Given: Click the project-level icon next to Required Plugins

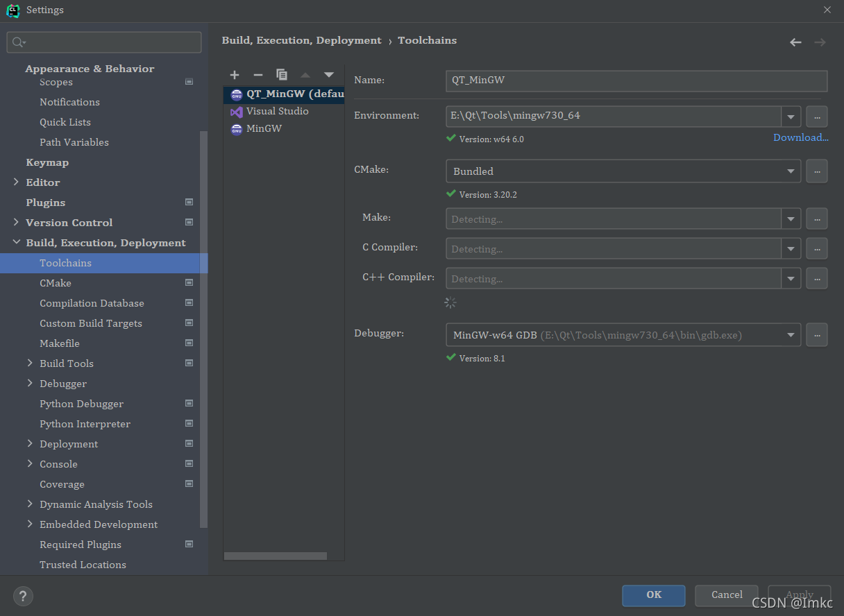Looking at the screenshot, I should [x=189, y=545].
